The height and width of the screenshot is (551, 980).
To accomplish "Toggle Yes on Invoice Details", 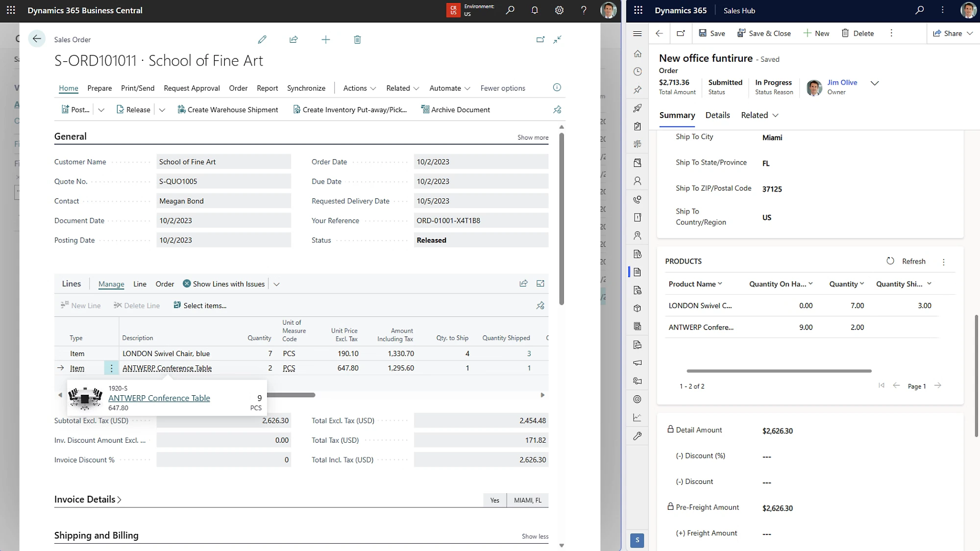I will tap(494, 500).
